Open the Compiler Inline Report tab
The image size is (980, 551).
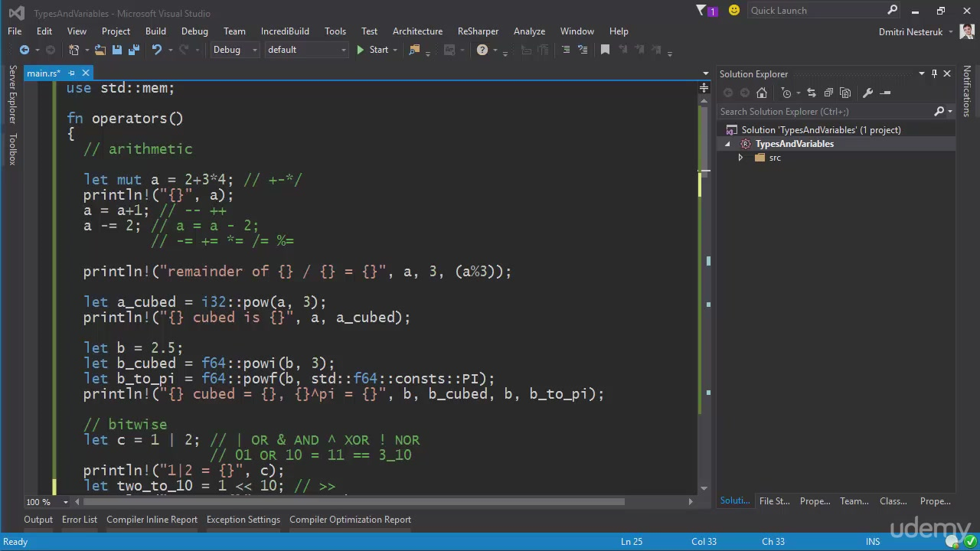152,520
